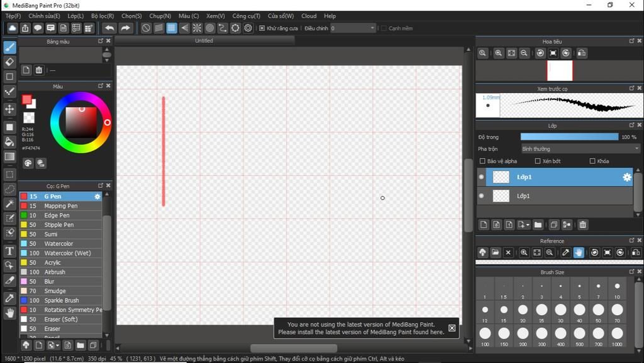Select the Eyedropper tool
Image resolution: width=644 pixels, height=363 pixels.
(x=10, y=298)
